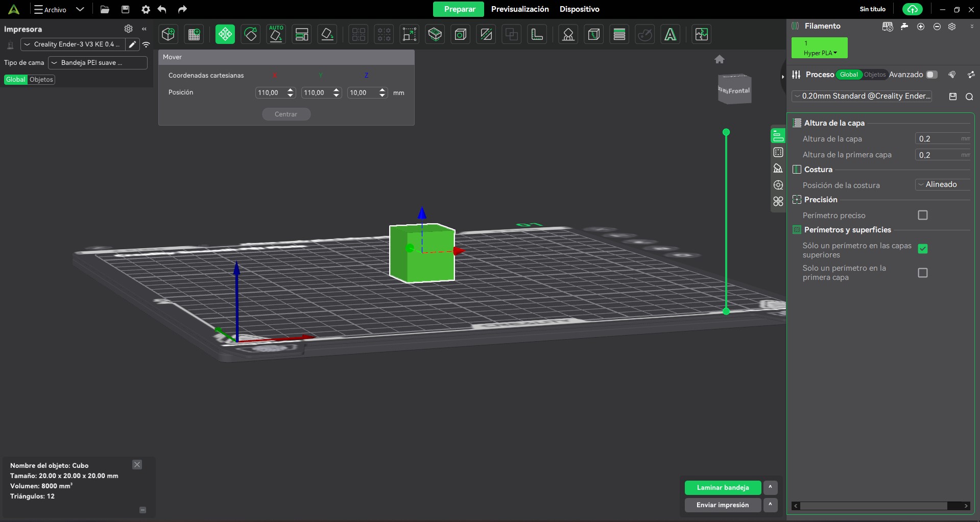
Task: Expand the Bandeja PEI suave bed type dropdown
Action: pos(97,63)
